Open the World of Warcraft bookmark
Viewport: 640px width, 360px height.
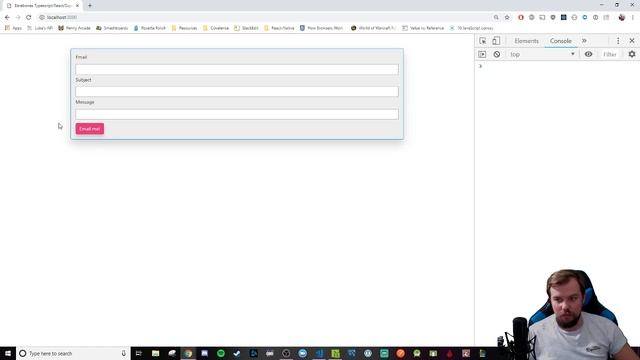(x=373, y=28)
